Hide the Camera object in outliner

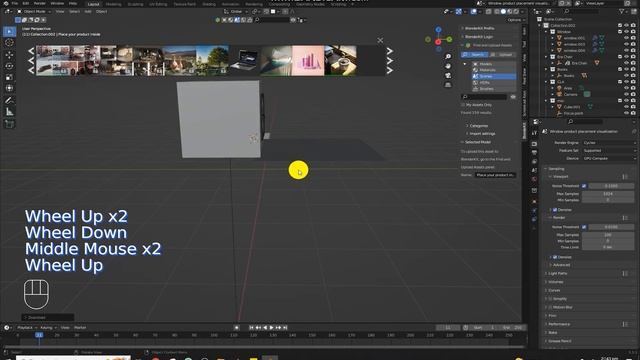pyautogui.click(x=626, y=94)
